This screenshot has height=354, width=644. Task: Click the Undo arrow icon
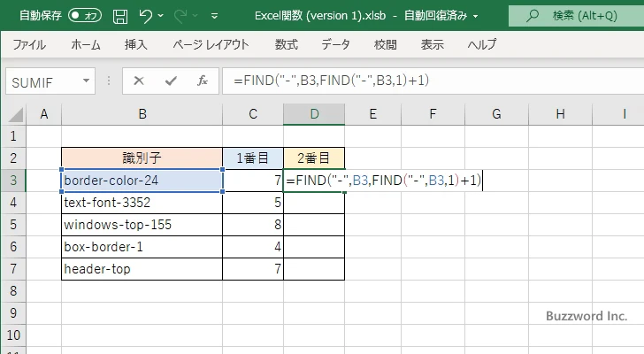tap(145, 16)
